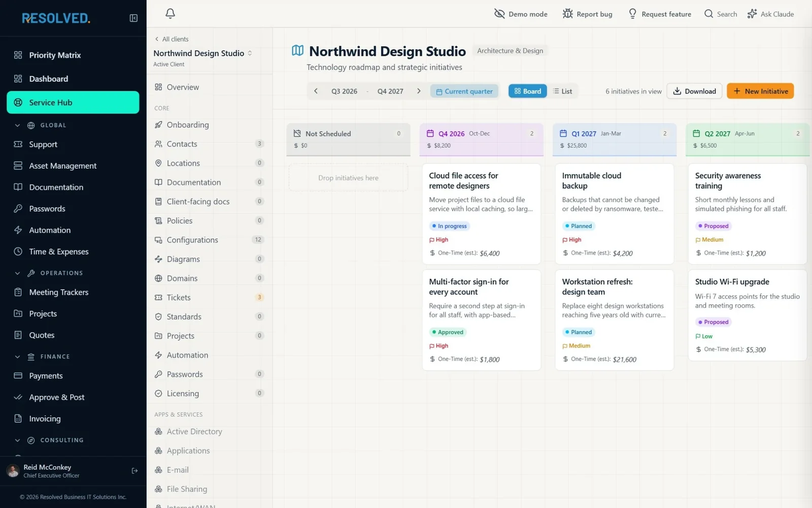Click the Licensing badge icon
This screenshot has height=508, width=812.
(158, 394)
